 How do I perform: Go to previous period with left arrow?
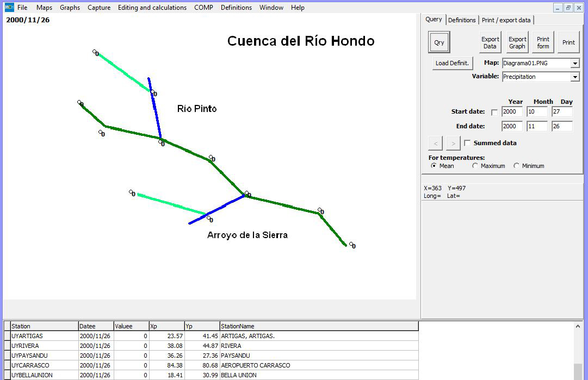coord(436,144)
